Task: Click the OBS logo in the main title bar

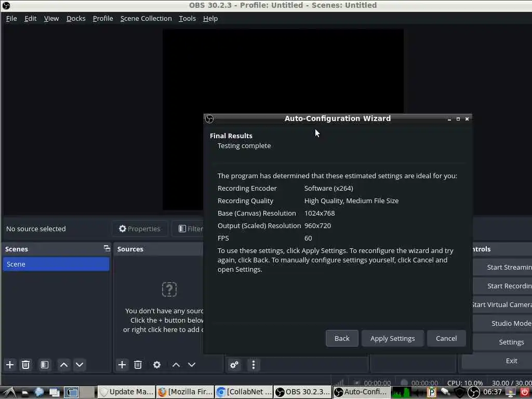Action: coord(6,5)
